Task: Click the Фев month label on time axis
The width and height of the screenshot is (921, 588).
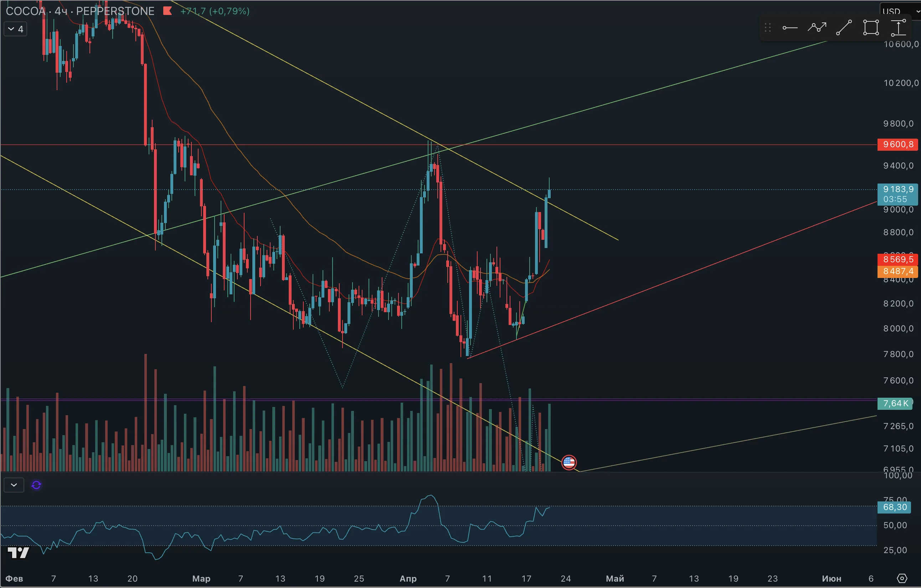Action: coord(14,578)
